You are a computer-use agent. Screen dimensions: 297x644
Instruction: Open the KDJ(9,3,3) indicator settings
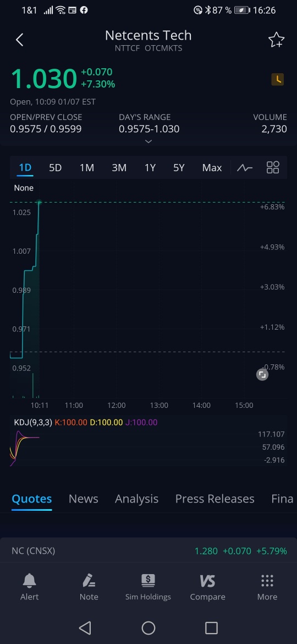point(33,422)
